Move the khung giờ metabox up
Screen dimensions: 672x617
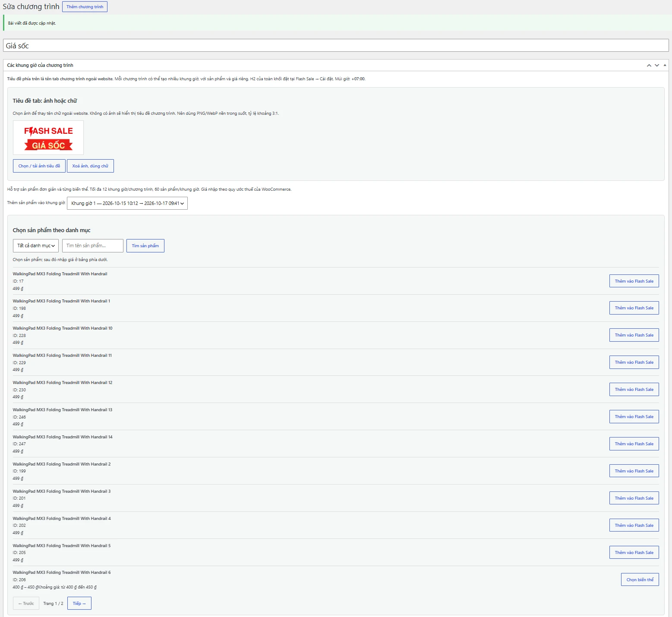pyautogui.click(x=649, y=65)
